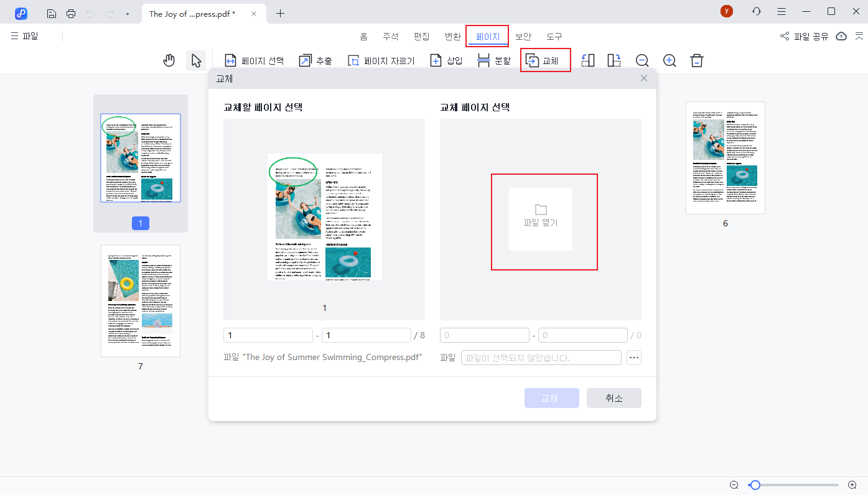
Task: Open the browse menu with the ellipsis button
Action: tap(634, 357)
